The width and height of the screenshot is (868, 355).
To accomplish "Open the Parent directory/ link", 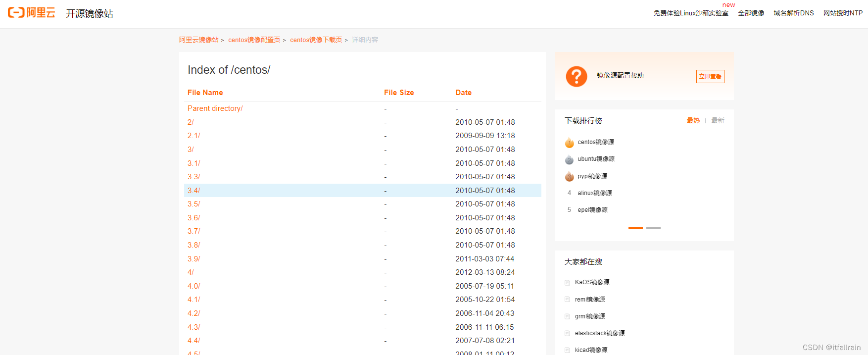I will 215,108.
